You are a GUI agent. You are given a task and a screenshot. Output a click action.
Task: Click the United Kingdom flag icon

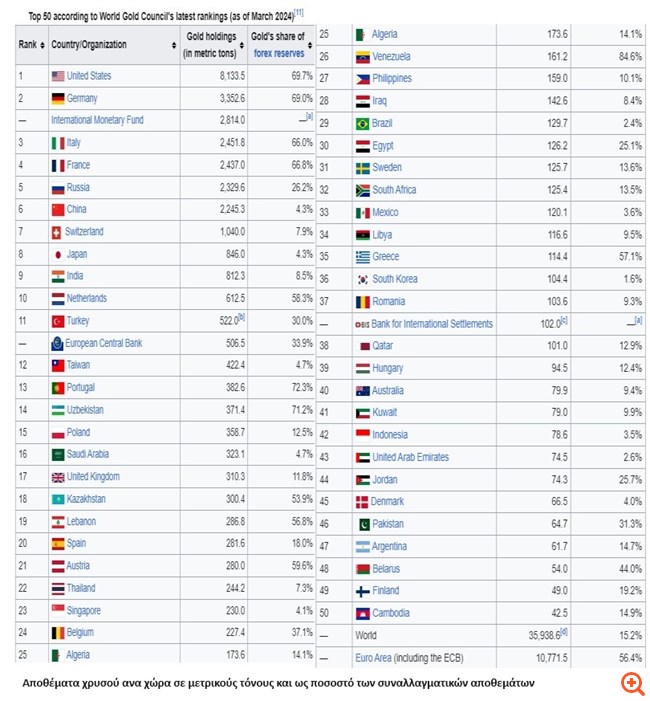(x=57, y=477)
